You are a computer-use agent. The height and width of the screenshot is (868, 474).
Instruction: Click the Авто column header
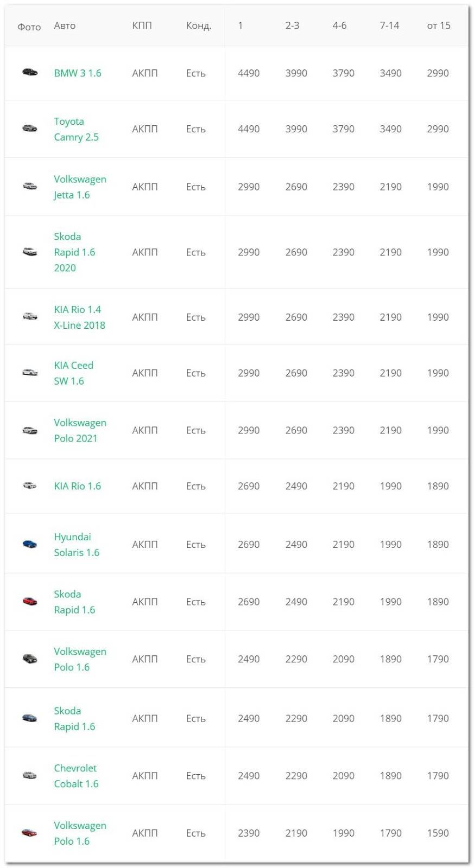pos(65,25)
